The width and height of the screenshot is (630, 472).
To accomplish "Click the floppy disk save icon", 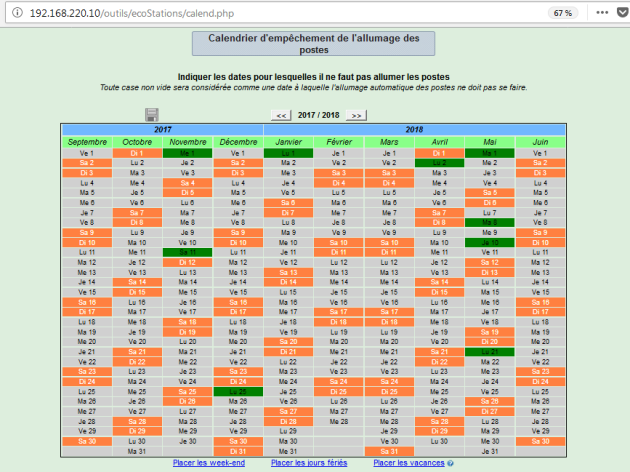I will click(152, 115).
